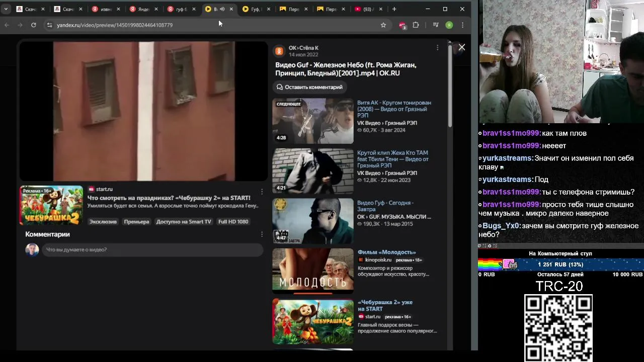
Task: Go back using the browser back arrow
Action: click(x=7, y=25)
